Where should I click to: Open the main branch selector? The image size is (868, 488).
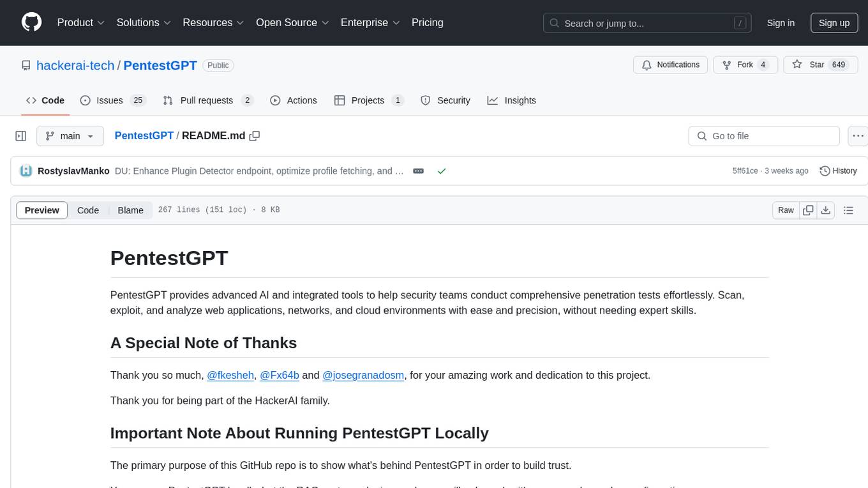coord(70,136)
